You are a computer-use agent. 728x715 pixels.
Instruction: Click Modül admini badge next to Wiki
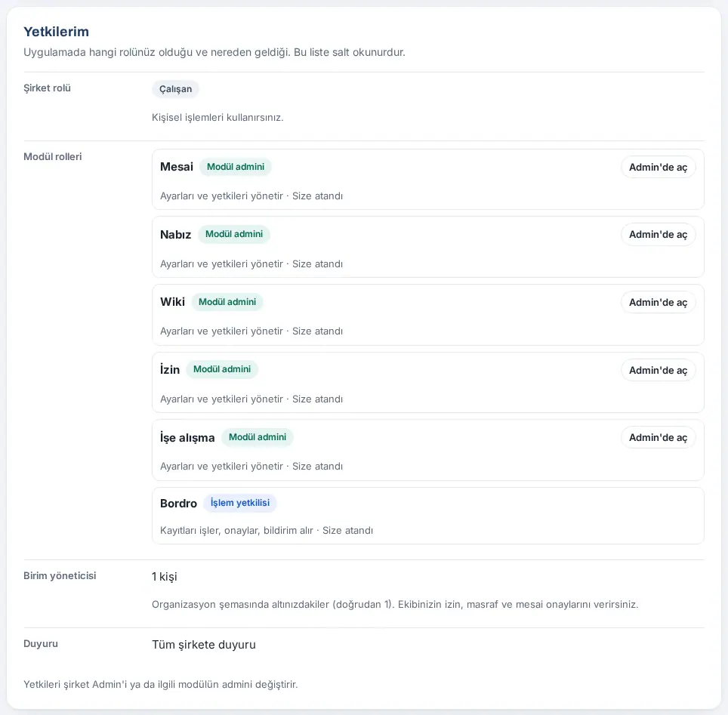click(x=227, y=302)
